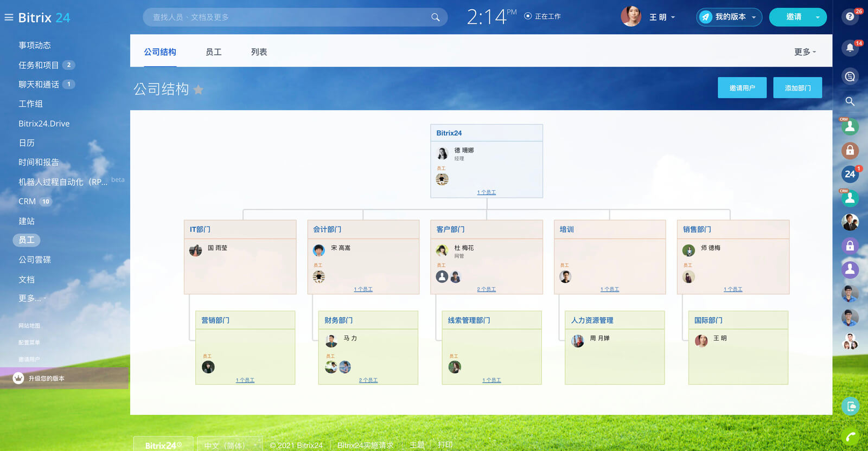Click the 师 德梅 avatar in the 销售部门 box

point(688,250)
